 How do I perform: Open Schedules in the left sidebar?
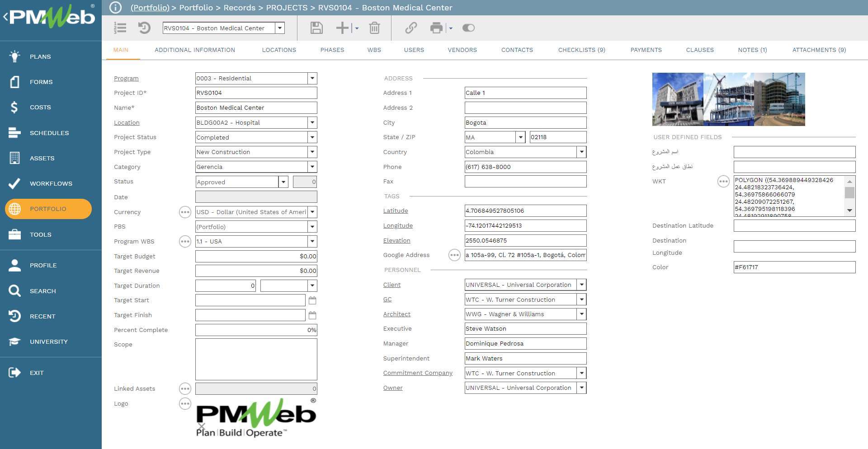pyautogui.click(x=49, y=133)
